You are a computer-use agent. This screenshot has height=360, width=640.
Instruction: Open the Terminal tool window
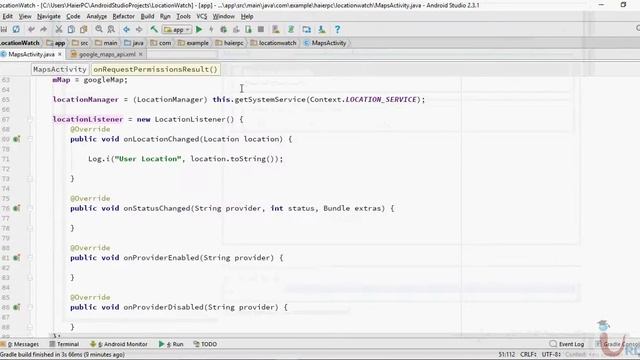(64, 344)
